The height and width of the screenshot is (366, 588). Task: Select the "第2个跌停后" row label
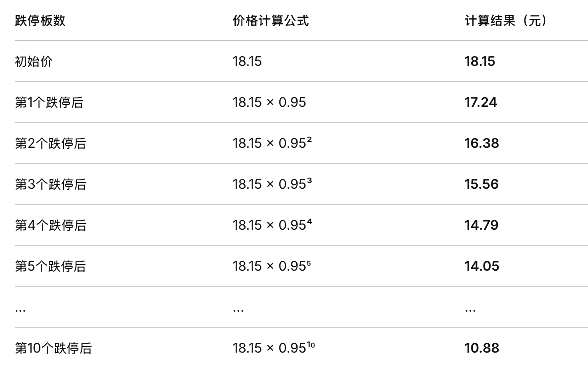coord(50,143)
